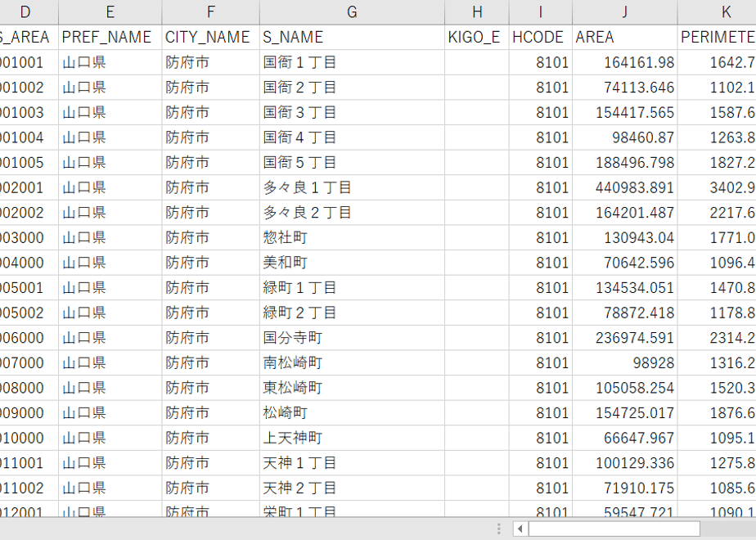Screen dimensions: 756x540
Task: Click AREA value 105058.254
Action: tap(625, 388)
